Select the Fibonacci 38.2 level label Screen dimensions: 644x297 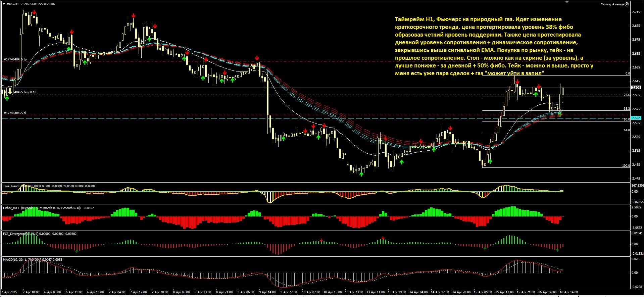(627, 109)
